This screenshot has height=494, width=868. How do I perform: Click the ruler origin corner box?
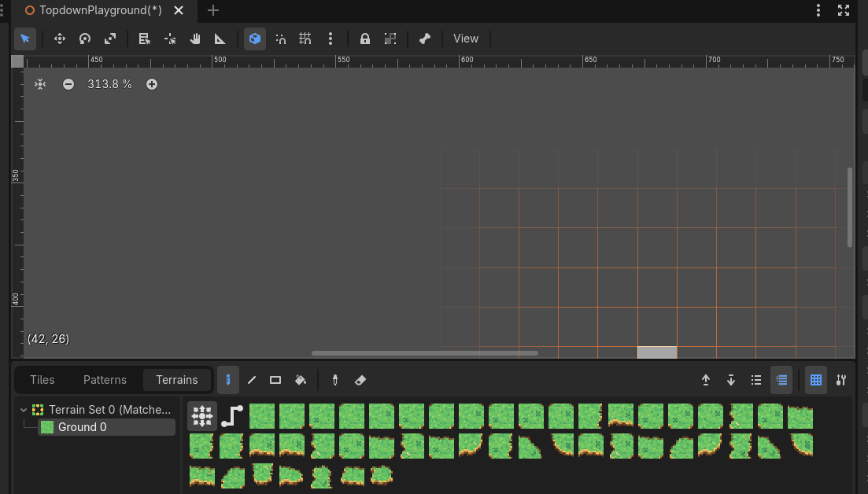(17, 61)
